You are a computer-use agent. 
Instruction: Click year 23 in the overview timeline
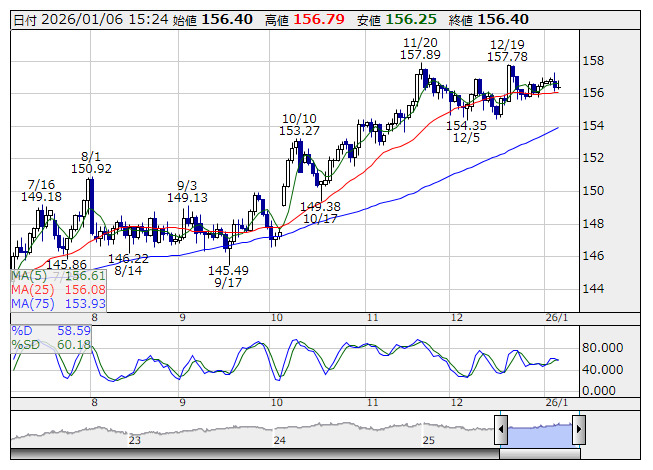pos(135,439)
